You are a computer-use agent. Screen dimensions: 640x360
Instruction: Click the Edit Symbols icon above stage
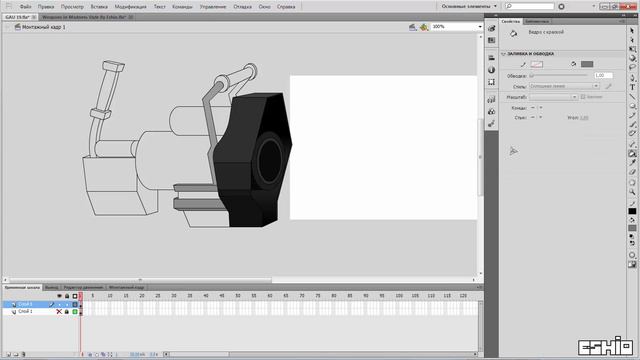point(424,27)
